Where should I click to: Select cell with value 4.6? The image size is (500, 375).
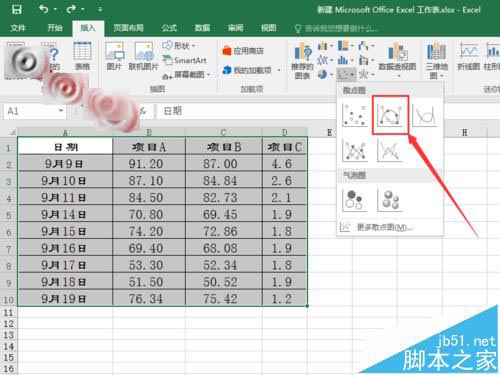[284, 163]
